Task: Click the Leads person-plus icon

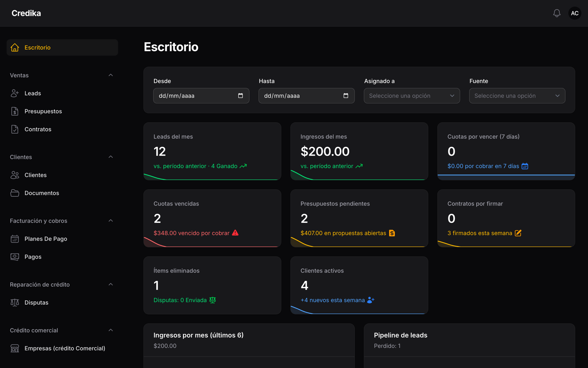Action: (15, 93)
